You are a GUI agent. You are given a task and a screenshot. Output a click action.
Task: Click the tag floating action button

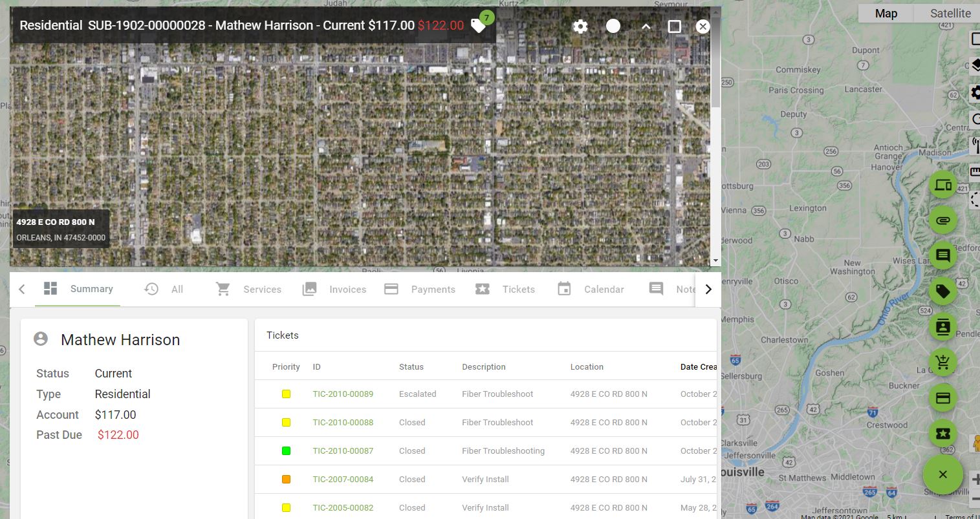click(x=943, y=291)
